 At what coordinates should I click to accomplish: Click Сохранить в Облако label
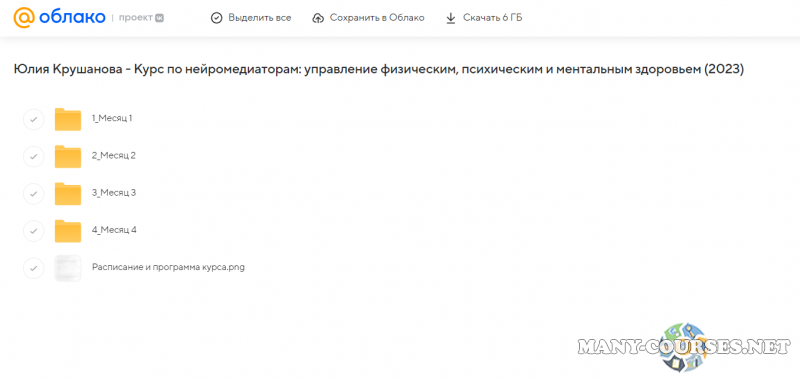click(377, 18)
